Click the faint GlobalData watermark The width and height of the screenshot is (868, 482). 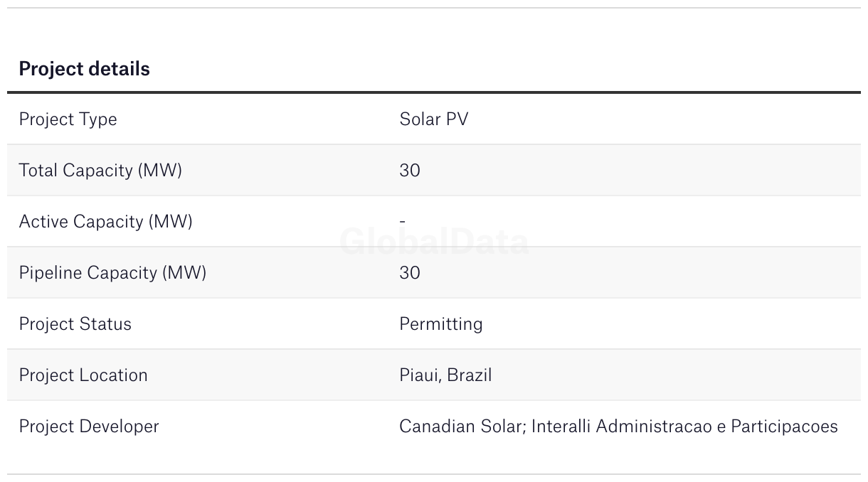[434, 242]
